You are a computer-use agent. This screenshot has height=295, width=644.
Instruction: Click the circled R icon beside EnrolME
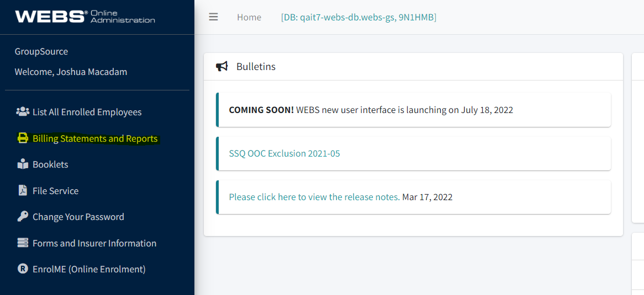[23, 269]
